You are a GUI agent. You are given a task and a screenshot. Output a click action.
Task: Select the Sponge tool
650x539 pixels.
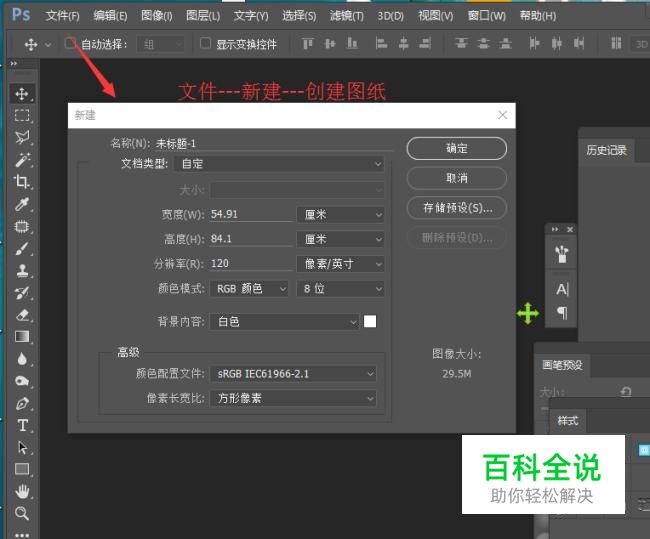click(22, 381)
